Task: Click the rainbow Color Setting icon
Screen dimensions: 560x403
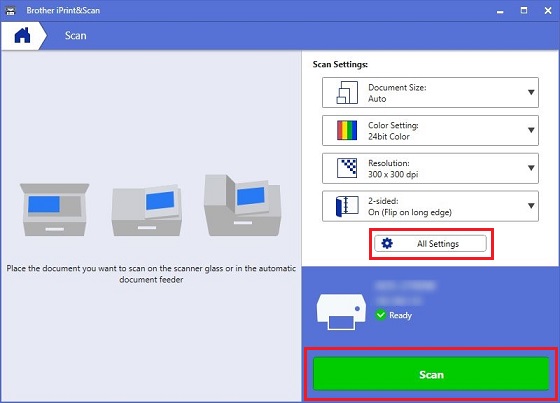Action: (347, 130)
